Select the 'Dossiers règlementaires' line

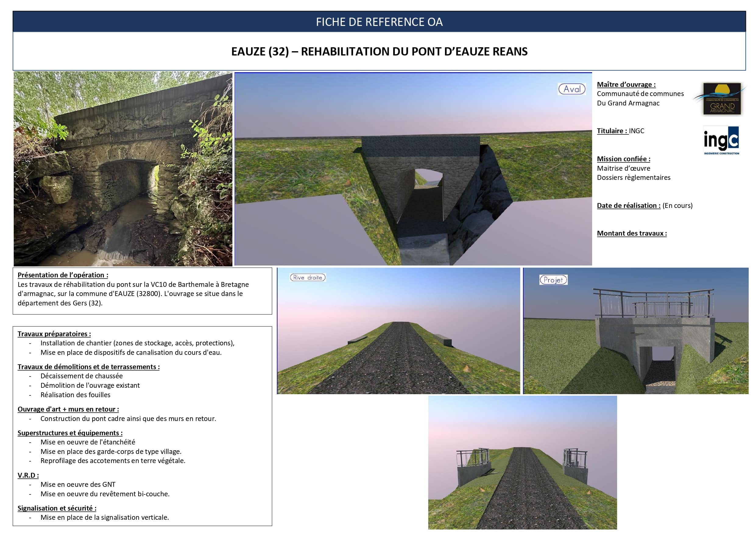(634, 178)
